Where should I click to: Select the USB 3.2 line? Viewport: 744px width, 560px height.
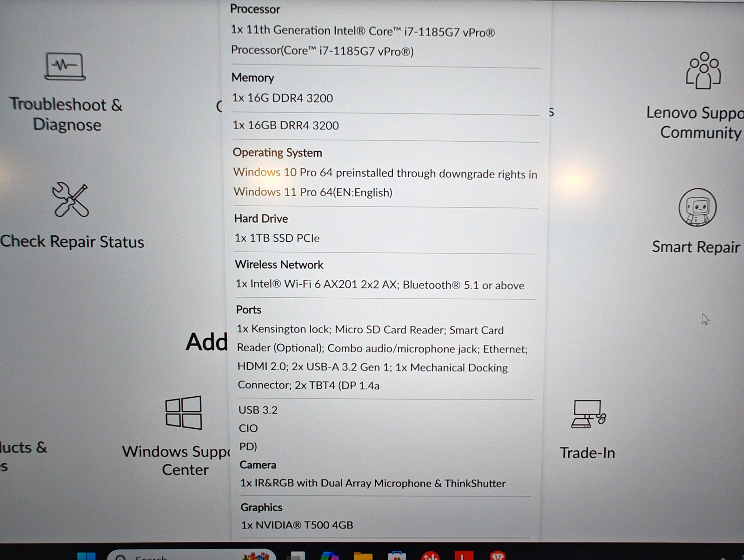coord(258,410)
